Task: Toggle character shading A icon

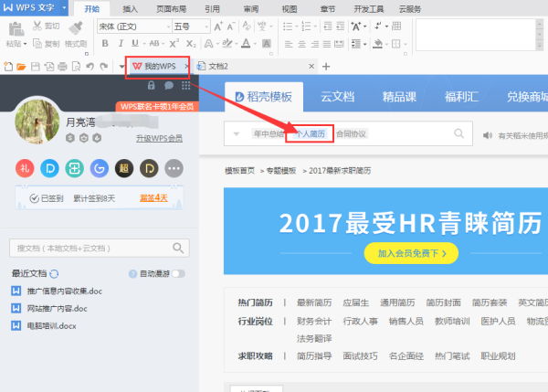Action: pos(267,43)
